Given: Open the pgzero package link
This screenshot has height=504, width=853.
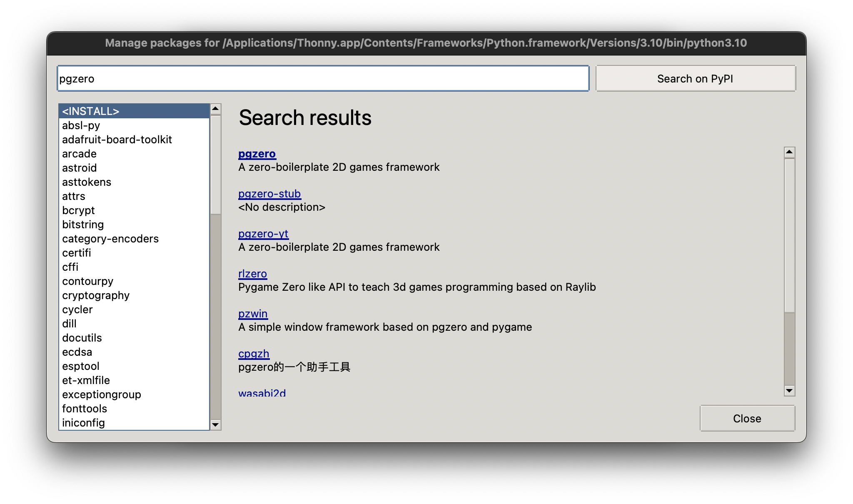Looking at the screenshot, I should [257, 154].
